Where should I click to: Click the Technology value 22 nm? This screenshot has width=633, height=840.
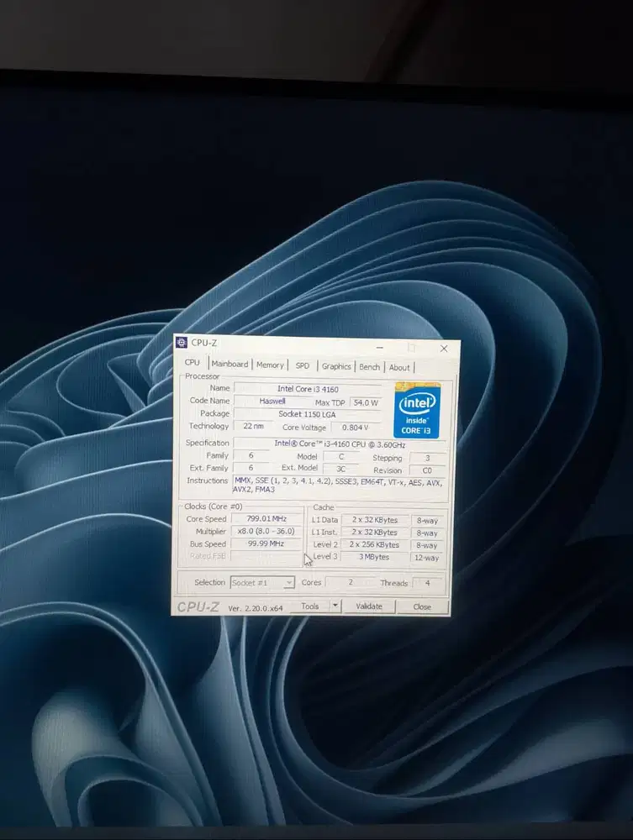click(254, 427)
